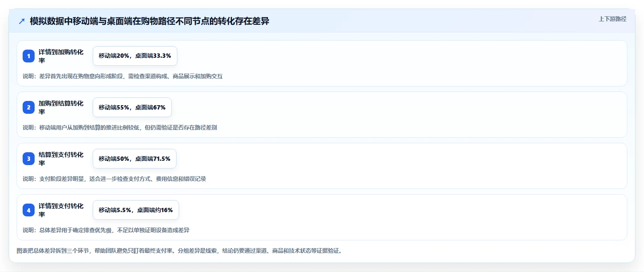Click the heading 模拟数据中移动端与桌面端在购物路径不同节点的转化存在差异
Viewport: 644px width, 272px height.
(150, 21)
